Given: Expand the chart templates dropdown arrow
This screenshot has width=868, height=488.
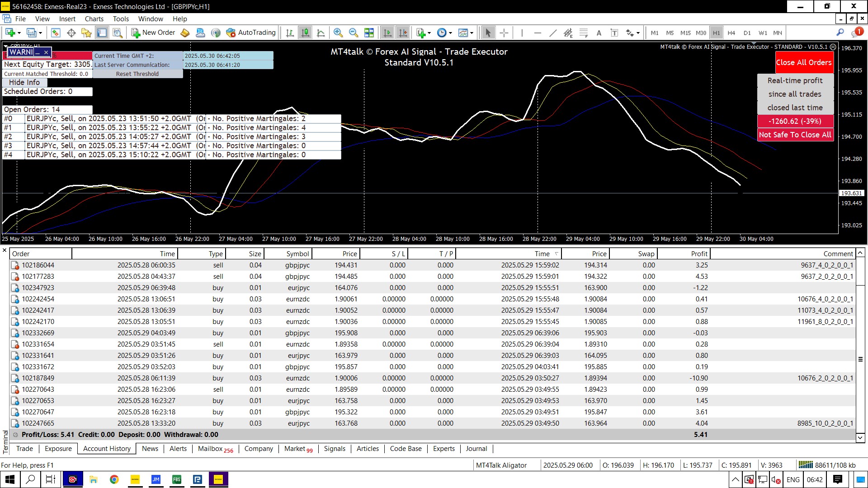Looking at the screenshot, I should 472,33.
